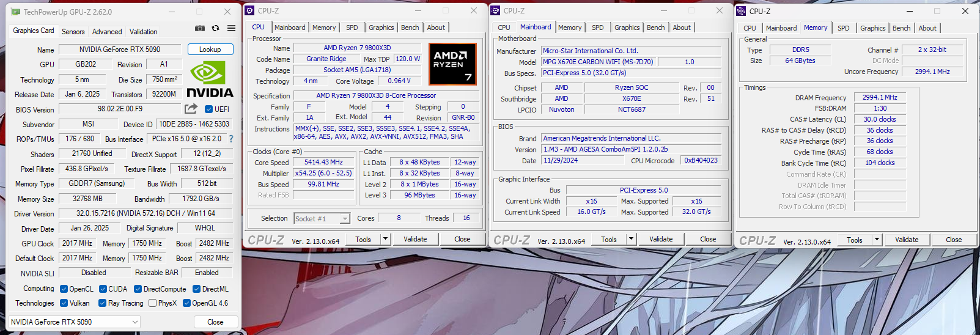Switch to the Sensors tab in GPU-Z

tap(73, 32)
